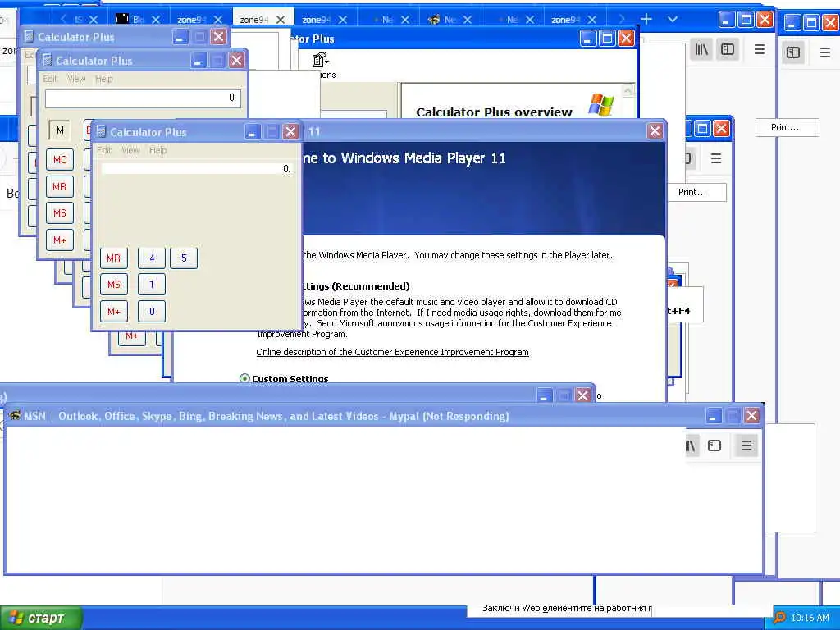
Task: Open View menu in front Calculator Plus
Action: 130,150
